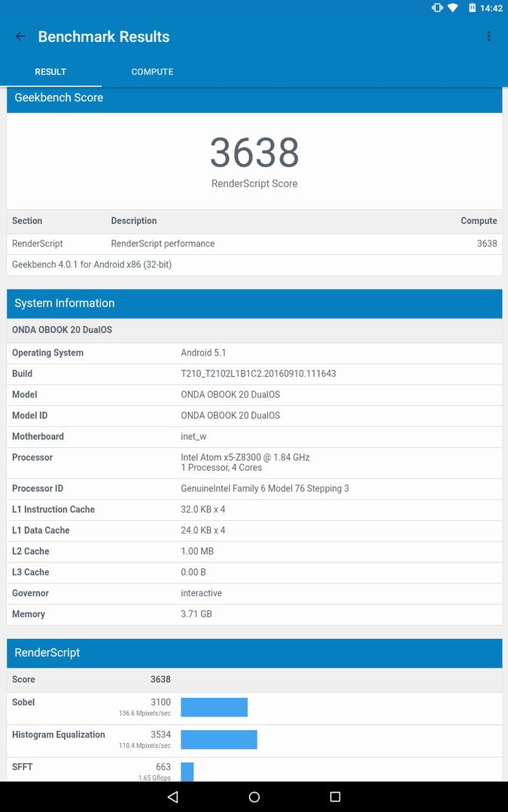Tap the Geekbench 4.0.1 for Android x86 text

[x=92, y=265]
